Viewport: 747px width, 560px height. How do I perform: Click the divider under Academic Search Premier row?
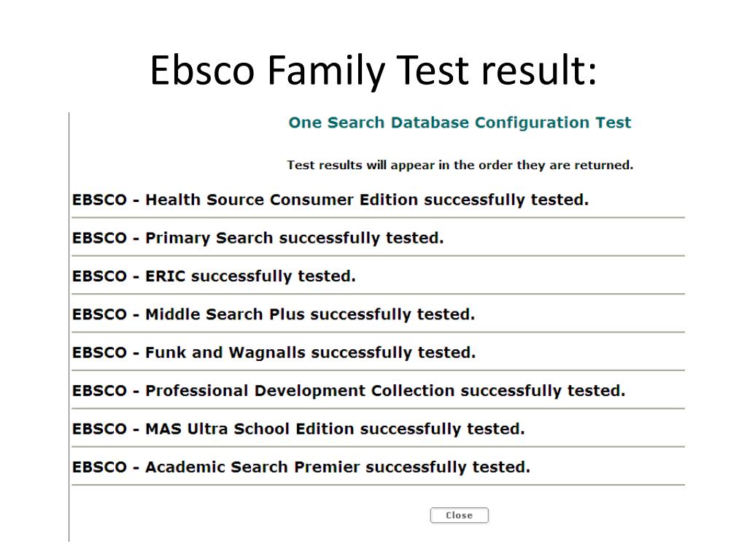(379, 485)
